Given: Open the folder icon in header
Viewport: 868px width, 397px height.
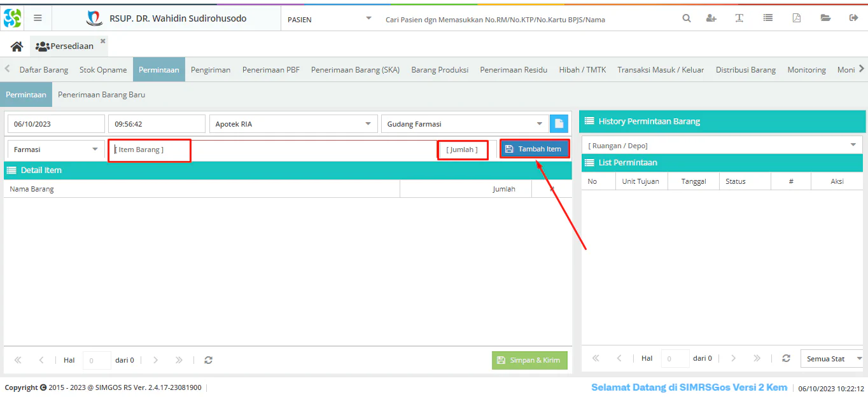Looking at the screenshot, I should click(825, 18).
